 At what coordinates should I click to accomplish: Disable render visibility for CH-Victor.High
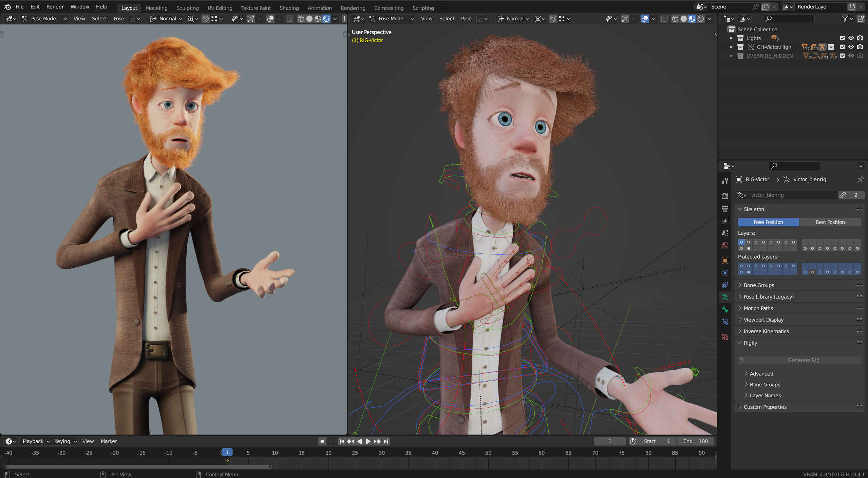tap(860, 47)
